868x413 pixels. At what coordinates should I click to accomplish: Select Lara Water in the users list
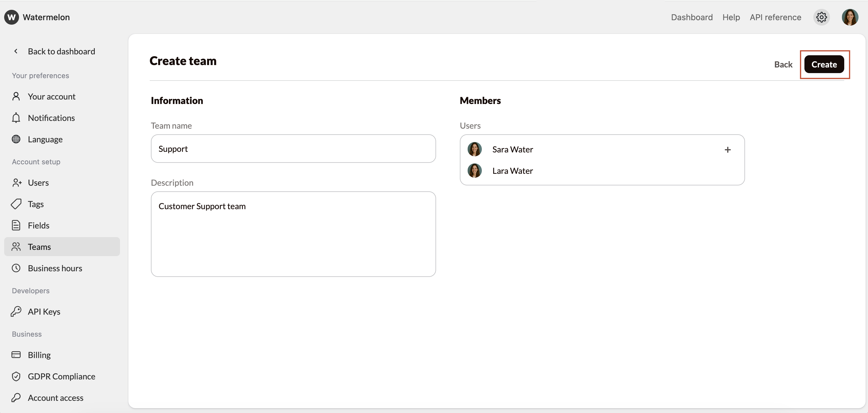click(512, 171)
